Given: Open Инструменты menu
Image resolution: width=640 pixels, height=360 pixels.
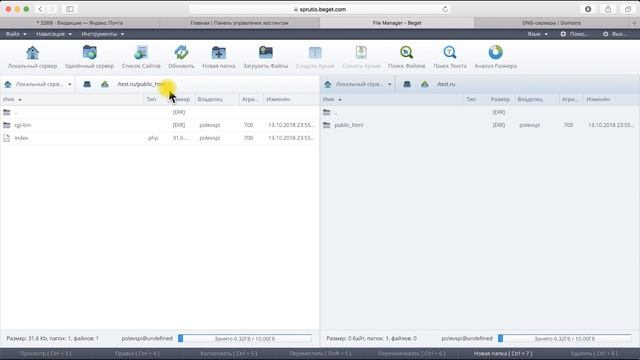Looking at the screenshot, I should 102,34.
